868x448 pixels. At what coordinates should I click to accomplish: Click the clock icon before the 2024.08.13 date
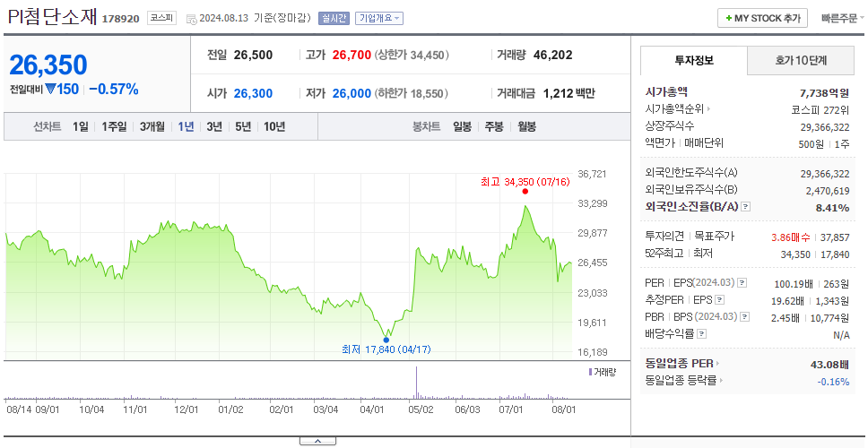(x=192, y=19)
